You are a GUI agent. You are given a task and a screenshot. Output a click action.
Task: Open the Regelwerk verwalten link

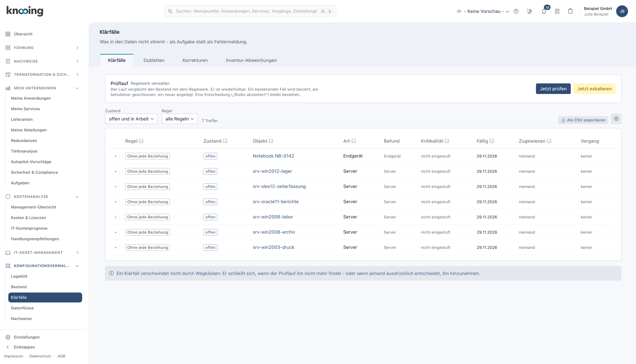150,83
